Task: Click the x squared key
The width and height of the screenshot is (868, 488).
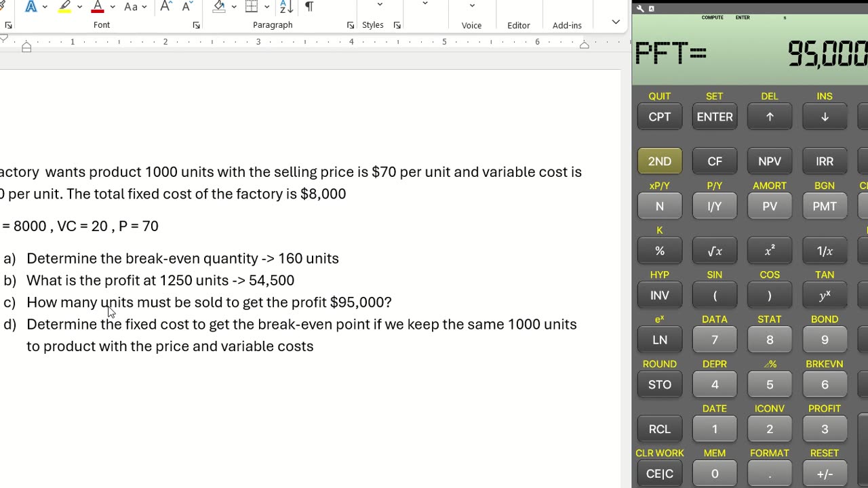Action: point(770,251)
